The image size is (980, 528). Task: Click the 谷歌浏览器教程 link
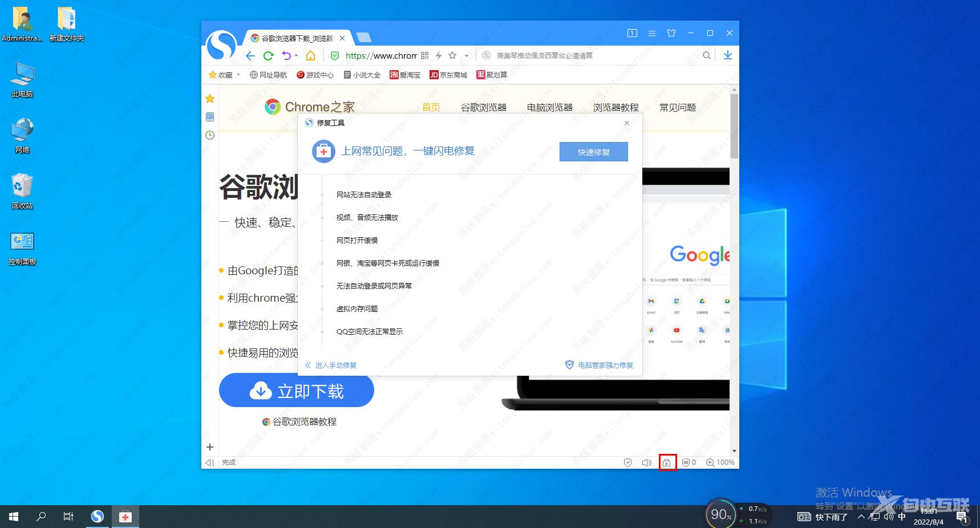tap(299, 422)
